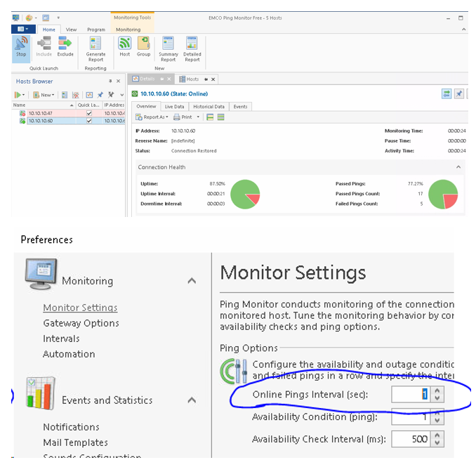Toggle Quick Launch checkbox for 10.10.10.60
The height and width of the screenshot is (467, 476).
coord(89,121)
